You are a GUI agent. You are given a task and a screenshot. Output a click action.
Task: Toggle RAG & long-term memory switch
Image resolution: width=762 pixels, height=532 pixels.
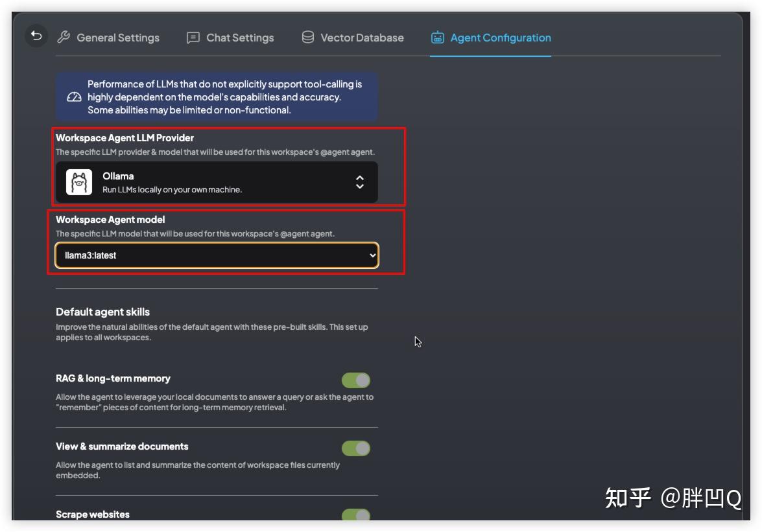(x=356, y=380)
